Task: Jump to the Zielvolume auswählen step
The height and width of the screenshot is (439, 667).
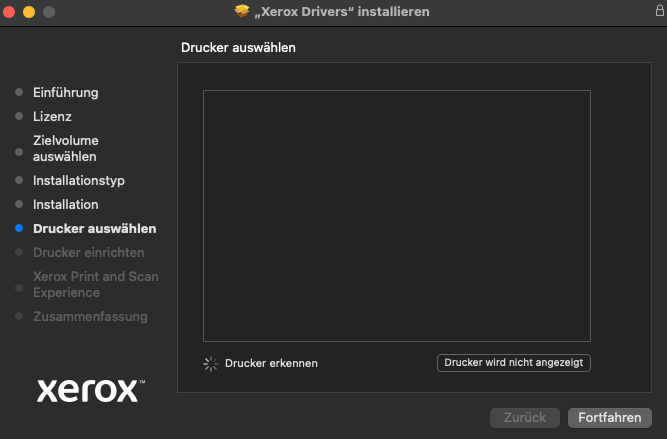Action: tap(66, 148)
